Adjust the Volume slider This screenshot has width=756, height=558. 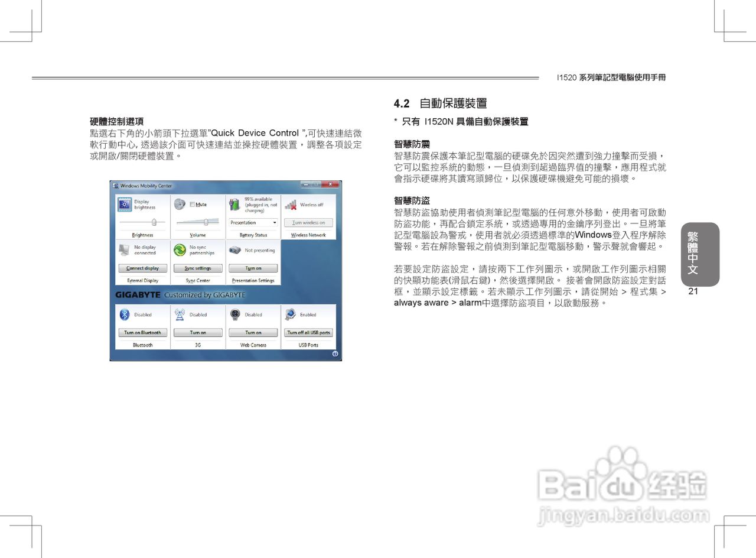click(206, 222)
